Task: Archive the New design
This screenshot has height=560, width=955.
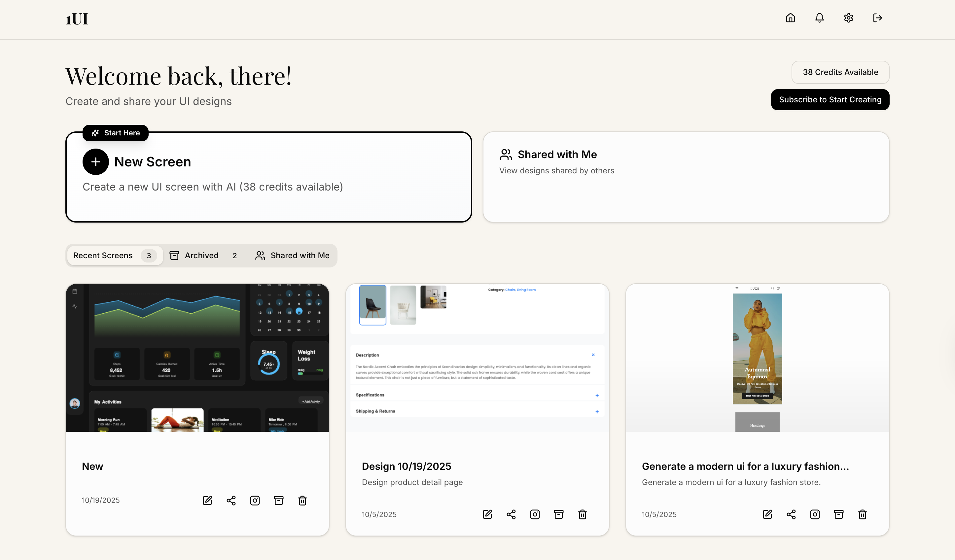Action: pyautogui.click(x=279, y=500)
